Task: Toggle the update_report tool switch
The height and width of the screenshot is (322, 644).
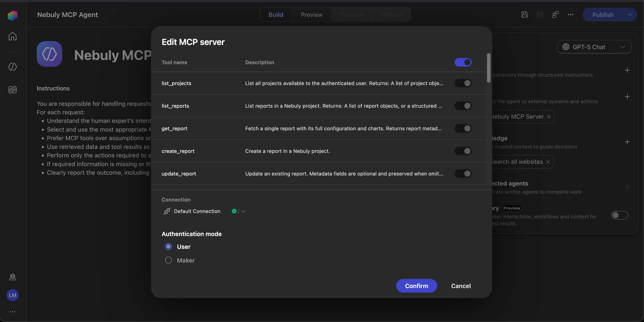Action: (x=463, y=174)
